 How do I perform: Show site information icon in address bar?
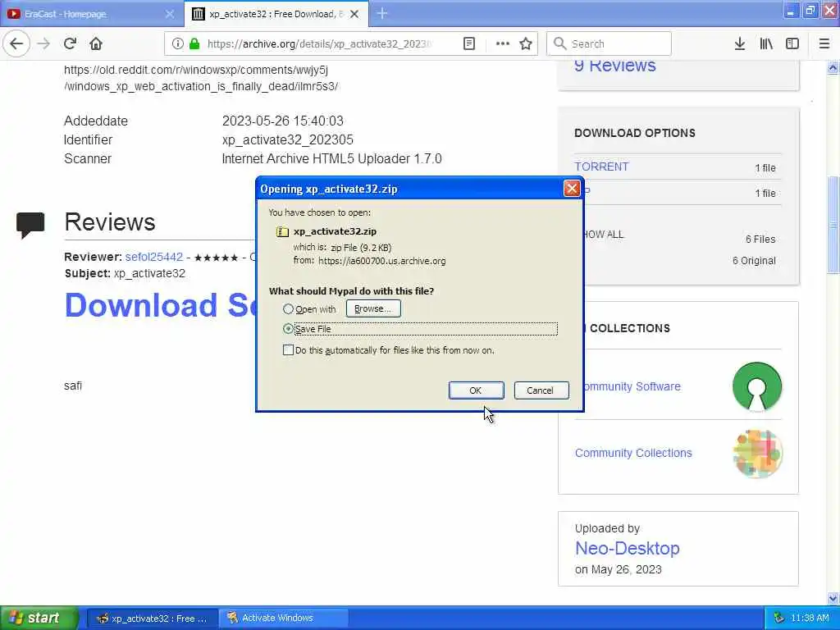click(x=178, y=43)
